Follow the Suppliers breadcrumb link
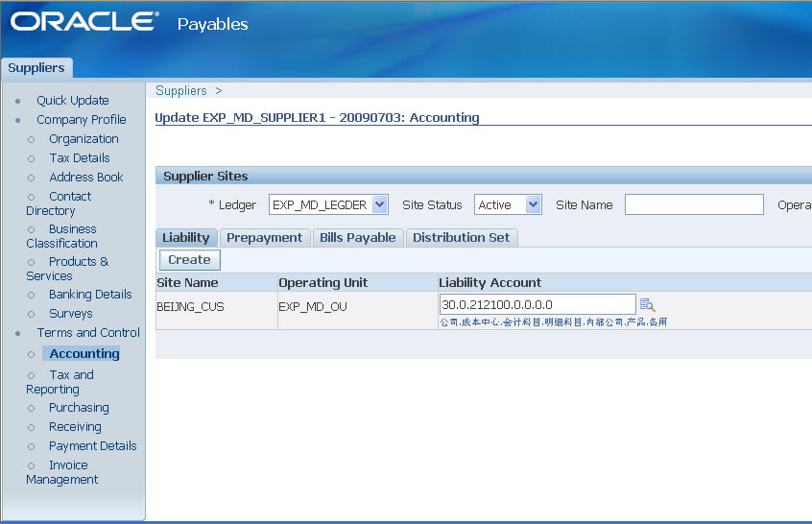Screen dimensions: 812x524 tap(181, 90)
